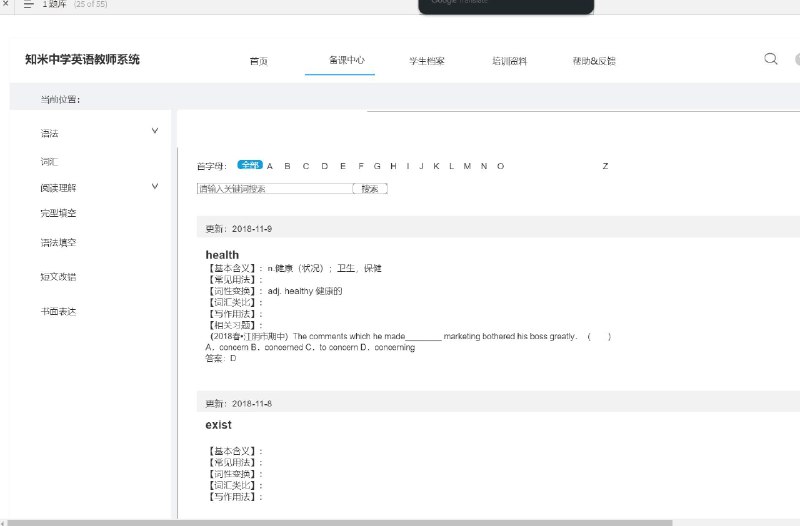Image resolution: width=800 pixels, height=526 pixels.
Task: Open 语法填空 in the sidebar
Action: click(x=58, y=243)
